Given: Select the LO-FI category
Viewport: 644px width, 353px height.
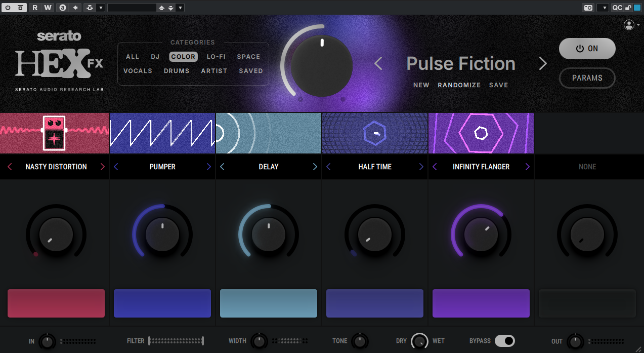Looking at the screenshot, I should click(217, 57).
